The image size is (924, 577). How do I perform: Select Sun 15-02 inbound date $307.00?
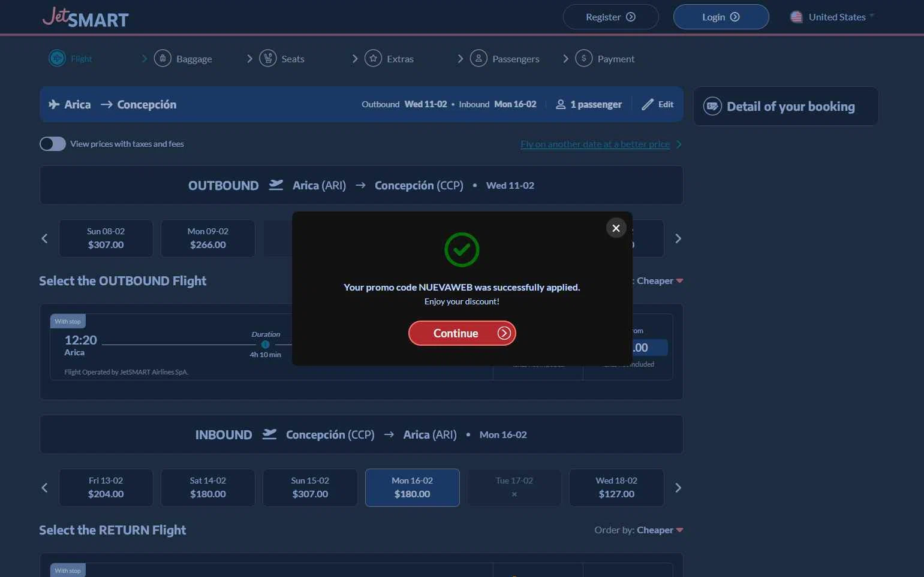[310, 488]
